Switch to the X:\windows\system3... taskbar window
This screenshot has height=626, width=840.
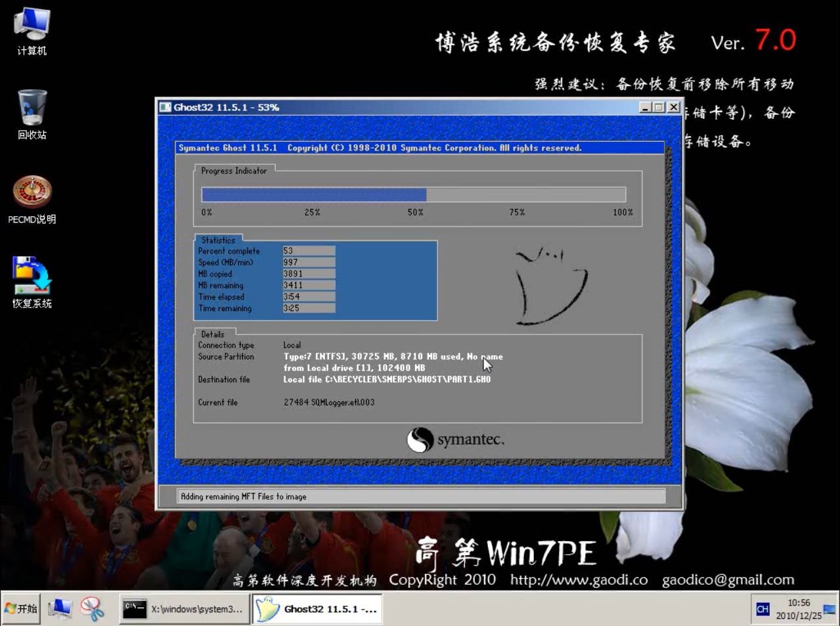[x=184, y=609]
